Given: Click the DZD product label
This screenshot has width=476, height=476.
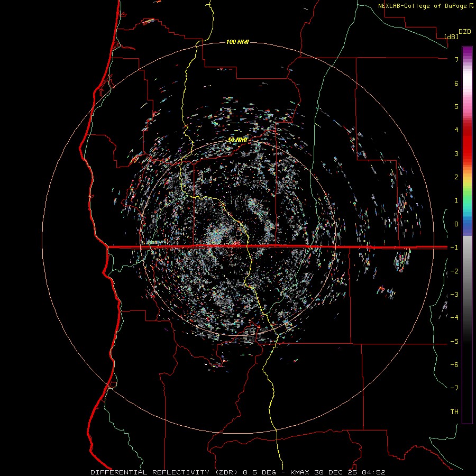Looking at the screenshot, I should click(465, 32).
